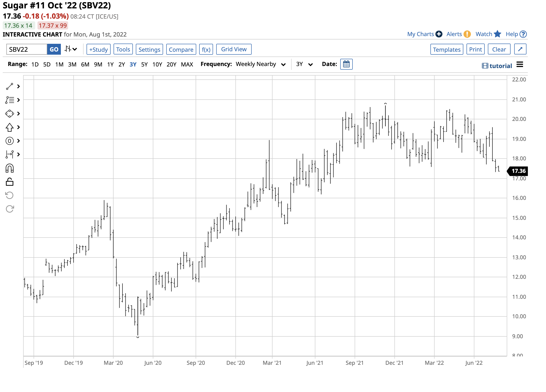Screen dimensions: 546x392
Task: Click the undo arrow icon
Action: coord(9,195)
